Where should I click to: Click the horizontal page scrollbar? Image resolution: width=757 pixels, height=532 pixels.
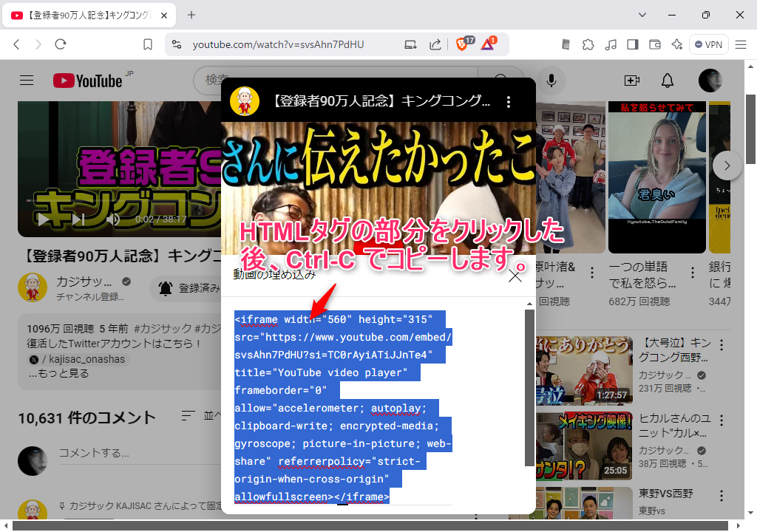pyautogui.click(x=370, y=526)
